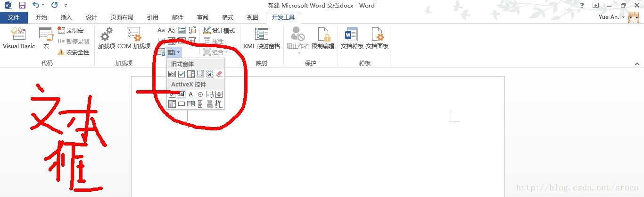The height and width of the screenshot is (197, 644).
Task: Insert picture content control
Action: 182,30
